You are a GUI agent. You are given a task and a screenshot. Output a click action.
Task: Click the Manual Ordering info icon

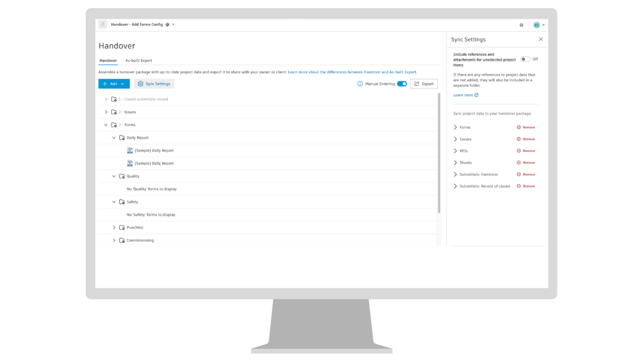point(360,84)
